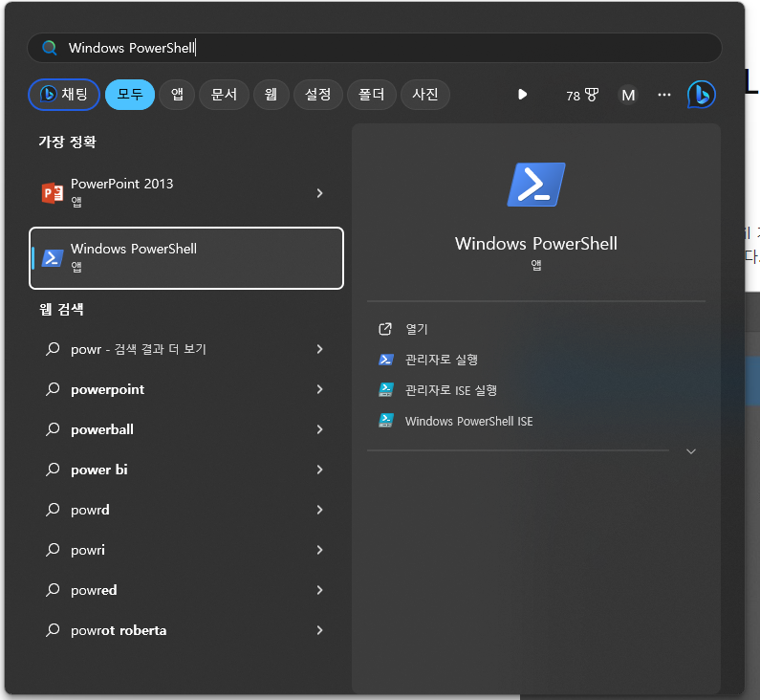Click search icon beside powr suggestion

coord(53,349)
